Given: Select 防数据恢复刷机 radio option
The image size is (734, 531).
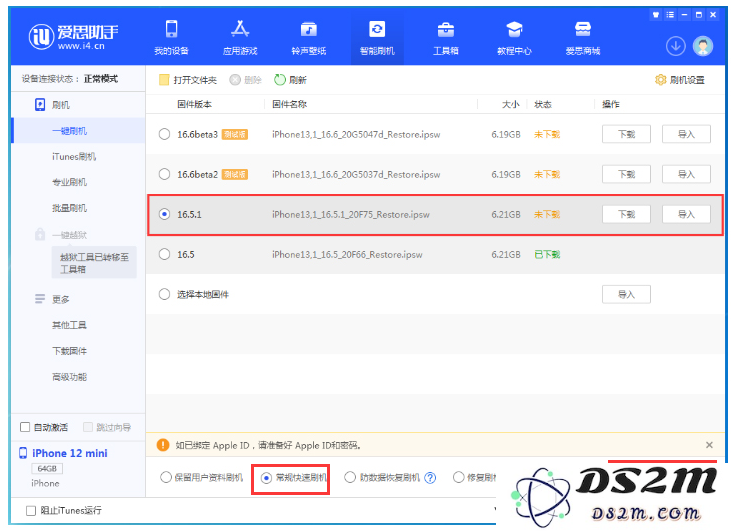Looking at the screenshot, I should (x=350, y=477).
